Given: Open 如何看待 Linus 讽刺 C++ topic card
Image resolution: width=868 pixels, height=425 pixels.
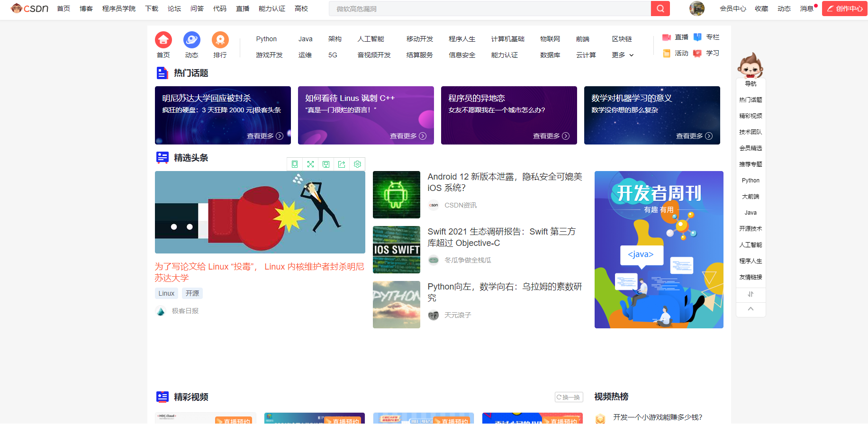Looking at the screenshot, I should tap(366, 115).
